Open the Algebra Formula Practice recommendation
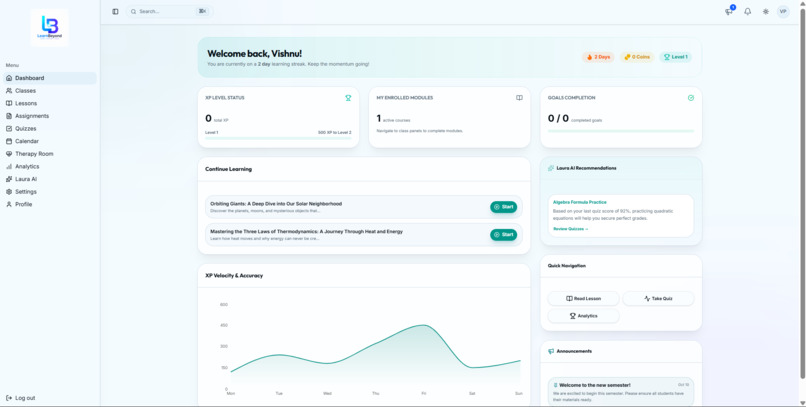This screenshot has height=407, width=806. [x=621, y=216]
